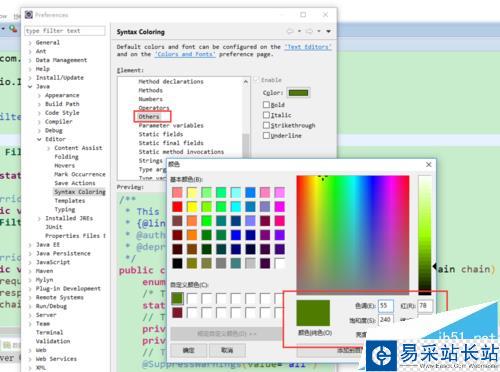The height and width of the screenshot is (372, 500).
Task: Click the luminance slider bar
Action: click(425, 234)
